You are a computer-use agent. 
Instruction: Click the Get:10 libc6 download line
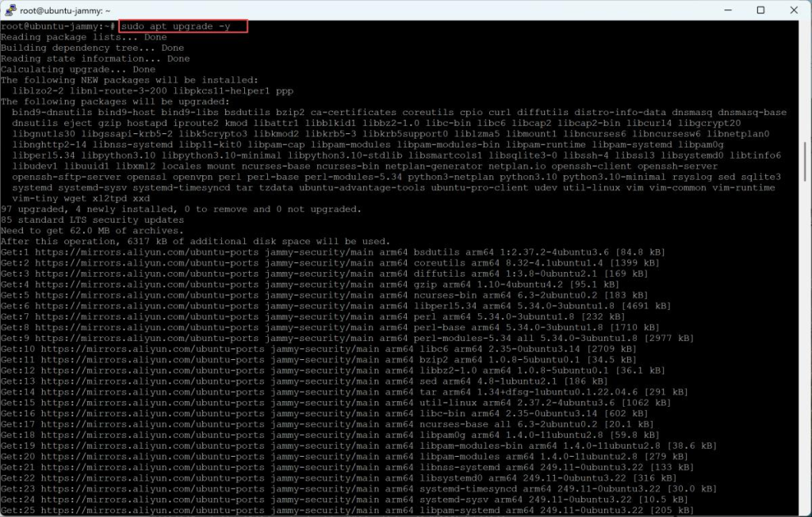point(319,350)
